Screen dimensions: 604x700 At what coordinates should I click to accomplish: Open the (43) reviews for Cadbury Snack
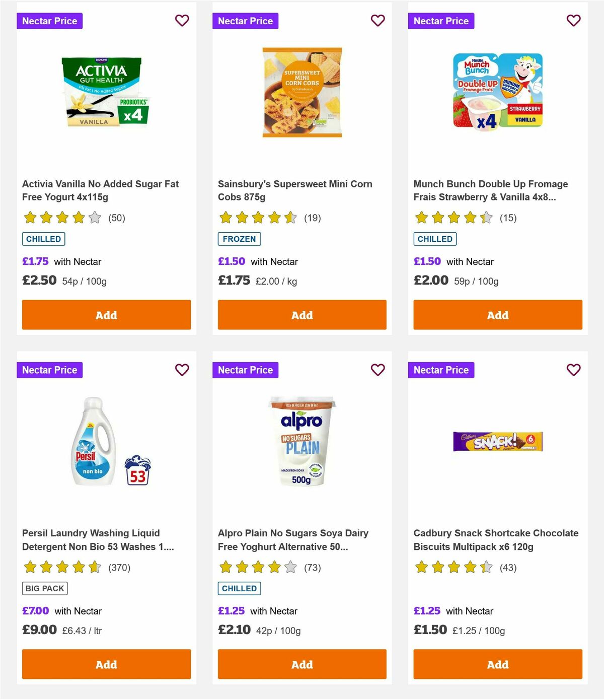[507, 567]
